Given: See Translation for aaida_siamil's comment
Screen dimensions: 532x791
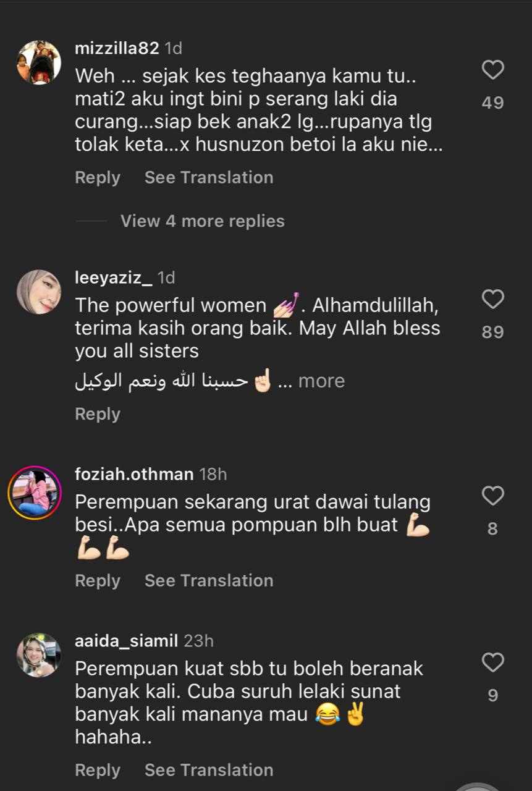Looking at the screenshot, I should pyautogui.click(x=209, y=770).
